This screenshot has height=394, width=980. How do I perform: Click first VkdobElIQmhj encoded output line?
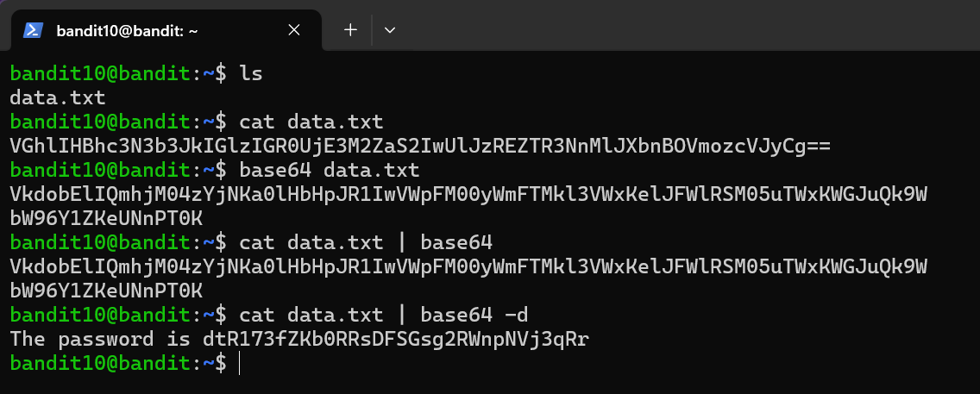[468, 194]
